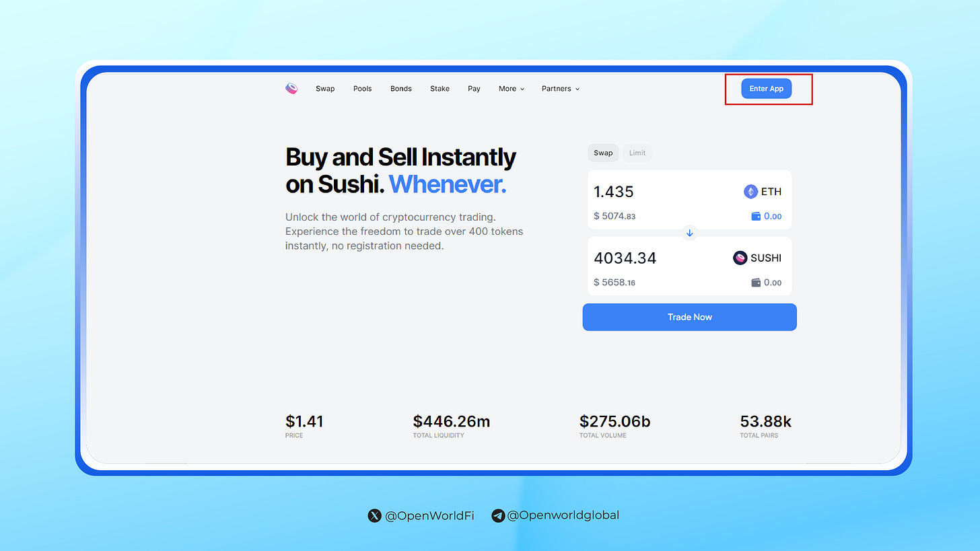
Task: Click the 1.435 amount input field
Action: pyautogui.click(x=614, y=192)
